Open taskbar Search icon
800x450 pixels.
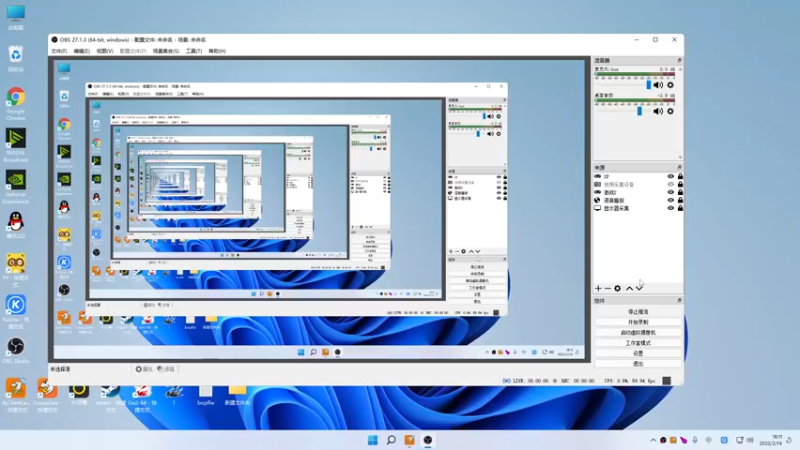[x=391, y=440]
